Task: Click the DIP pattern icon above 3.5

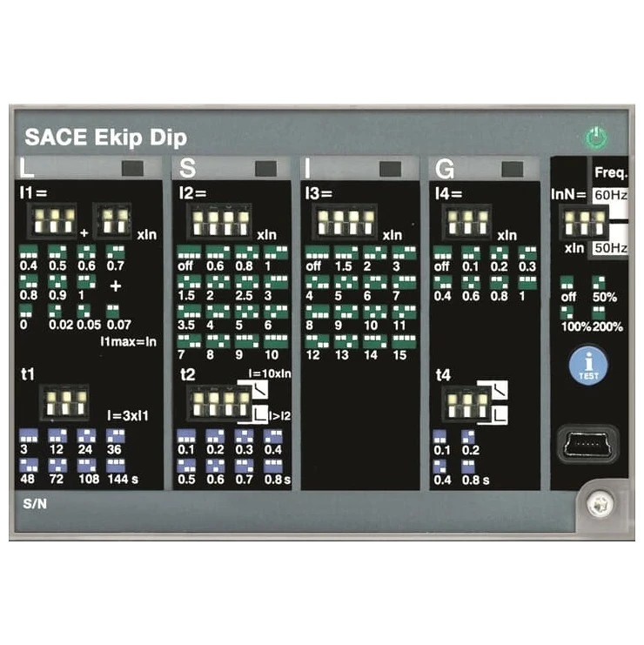Action: (x=189, y=312)
